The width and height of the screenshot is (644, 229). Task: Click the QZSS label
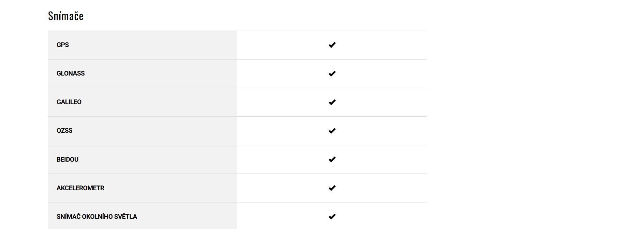tap(64, 131)
